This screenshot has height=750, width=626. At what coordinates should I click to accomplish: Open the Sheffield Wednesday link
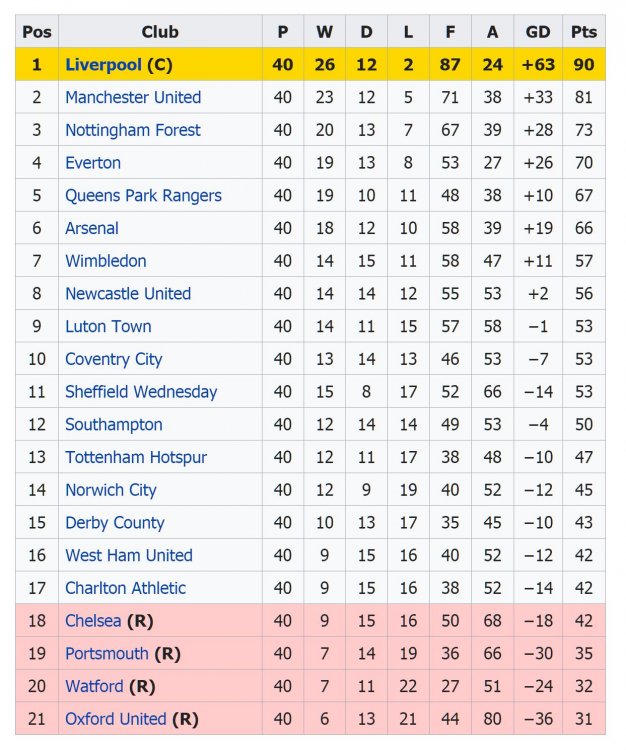141,392
